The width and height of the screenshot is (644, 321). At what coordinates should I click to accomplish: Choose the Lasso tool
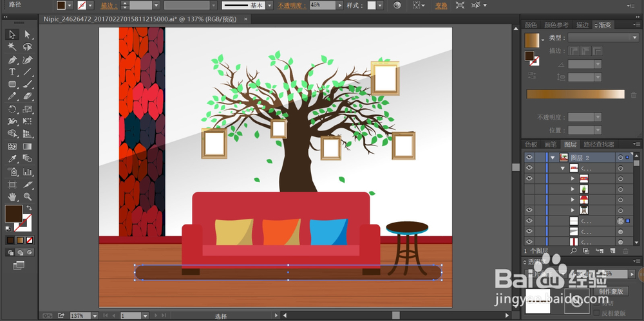[x=28, y=46]
